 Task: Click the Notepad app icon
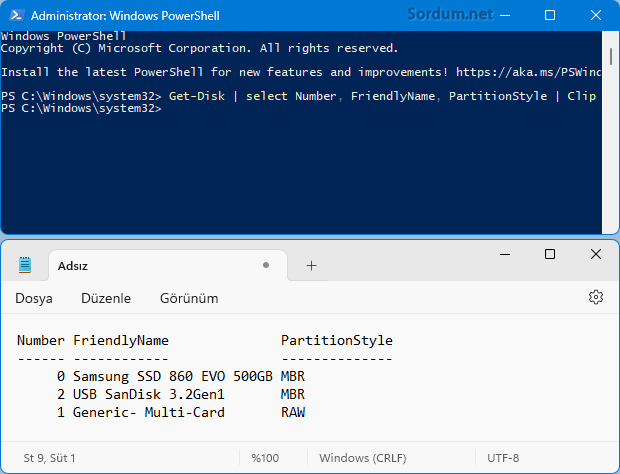pyautogui.click(x=25, y=265)
